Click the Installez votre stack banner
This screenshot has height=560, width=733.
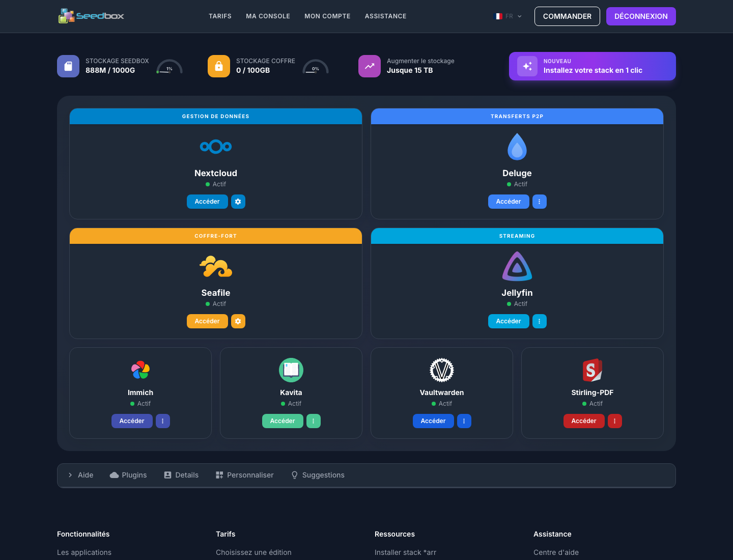coord(593,66)
